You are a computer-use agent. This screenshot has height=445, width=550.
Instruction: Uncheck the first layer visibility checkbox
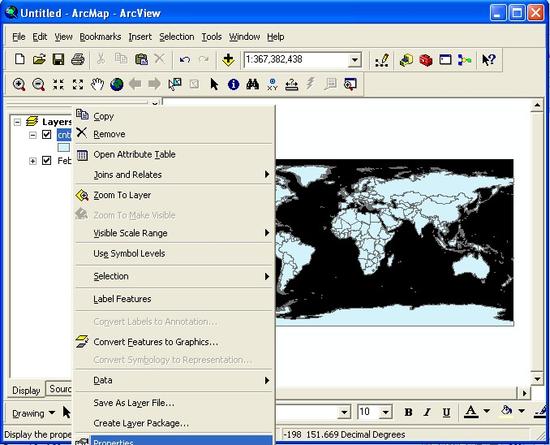point(46,135)
